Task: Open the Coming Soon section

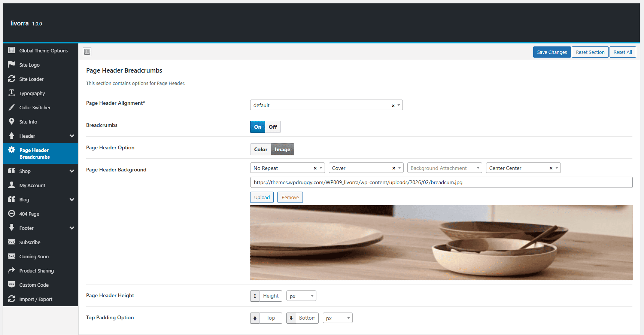Action: 40,256
